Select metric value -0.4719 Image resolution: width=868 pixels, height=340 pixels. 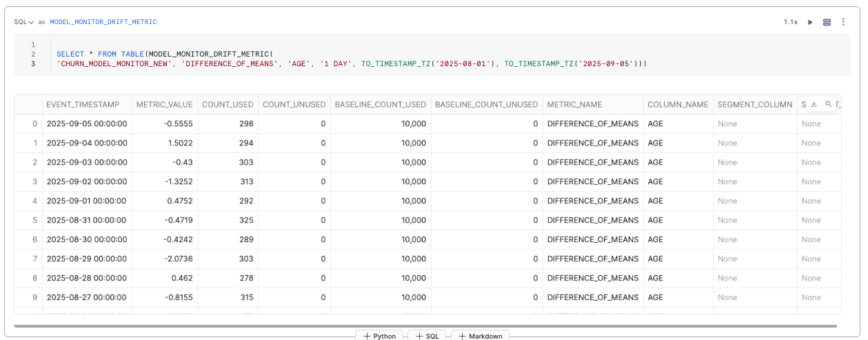165,220
